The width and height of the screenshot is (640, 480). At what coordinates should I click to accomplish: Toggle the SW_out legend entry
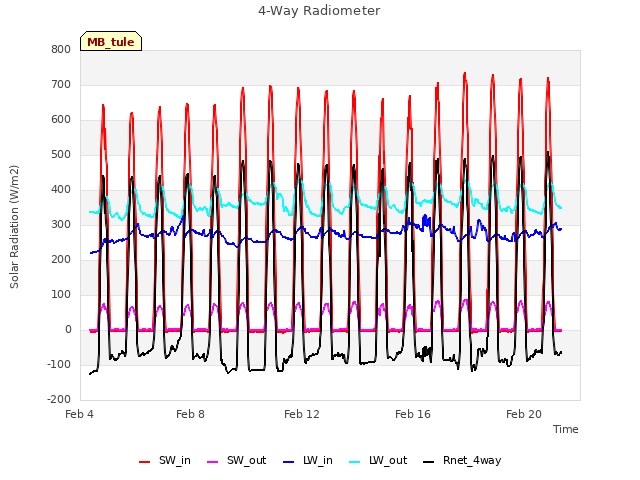pyautogui.click(x=237, y=460)
